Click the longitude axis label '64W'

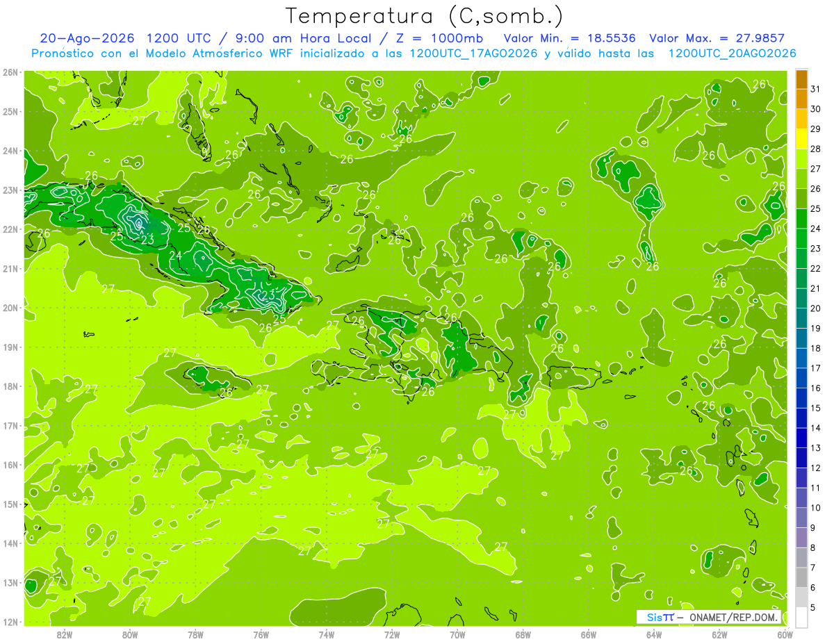point(654,634)
